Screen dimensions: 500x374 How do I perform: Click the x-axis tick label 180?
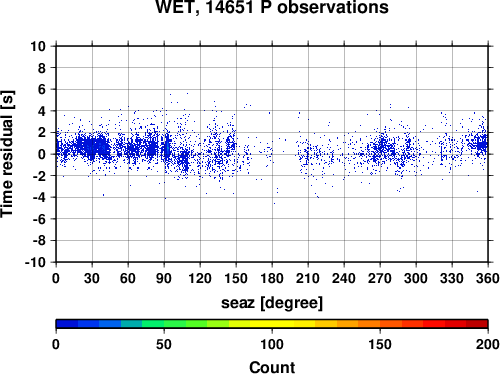click(x=272, y=278)
